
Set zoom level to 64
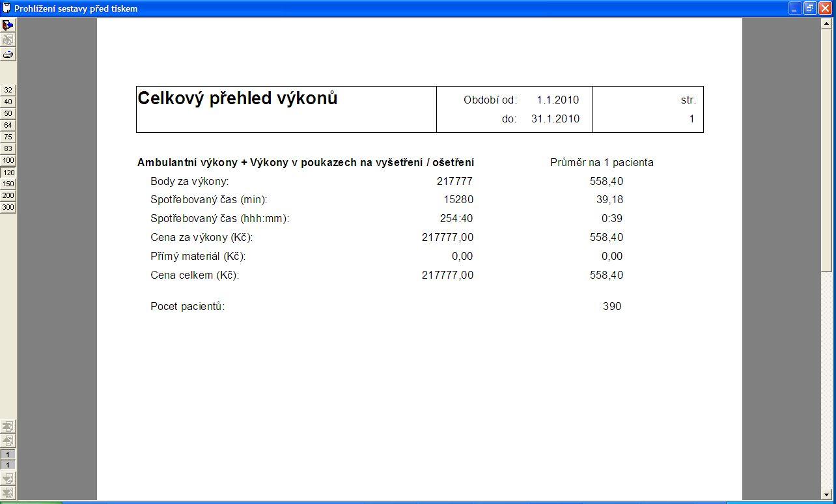(8, 125)
